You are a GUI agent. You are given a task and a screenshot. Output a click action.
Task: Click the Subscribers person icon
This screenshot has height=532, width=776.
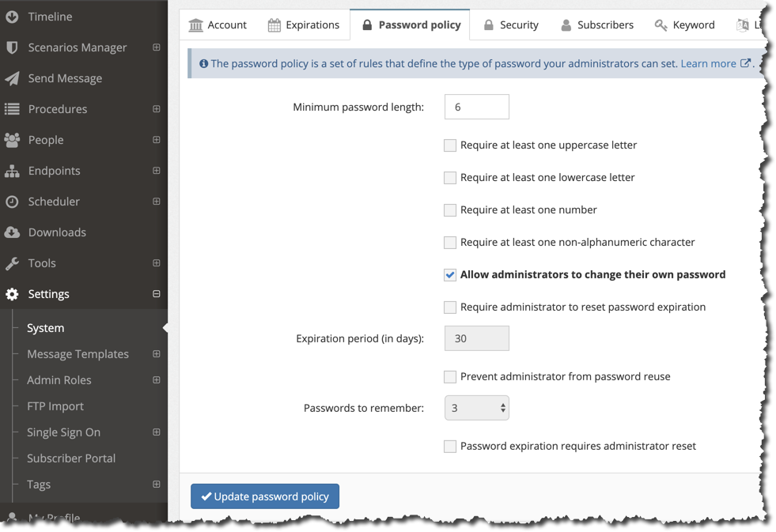[566, 25]
